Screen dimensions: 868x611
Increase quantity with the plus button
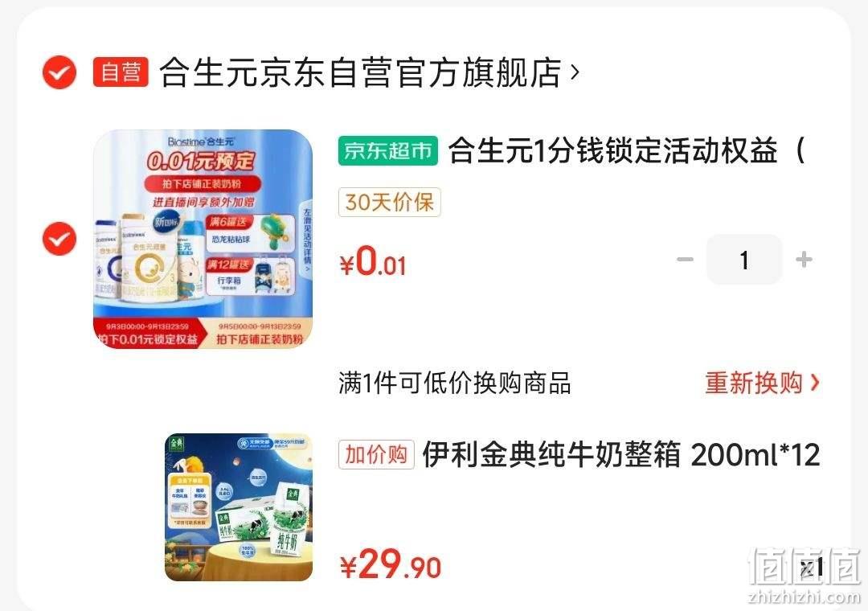(804, 259)
